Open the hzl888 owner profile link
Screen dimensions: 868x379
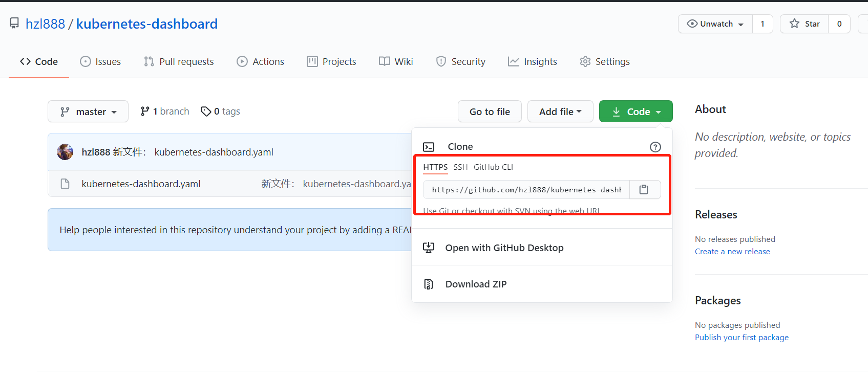pos(45,24)
